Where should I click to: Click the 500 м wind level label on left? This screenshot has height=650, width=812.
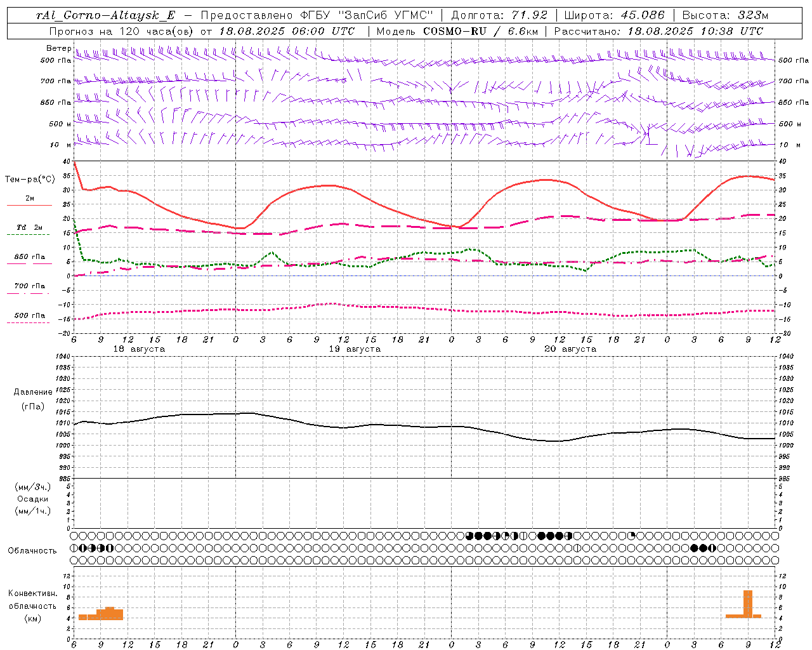pos(60,124)
